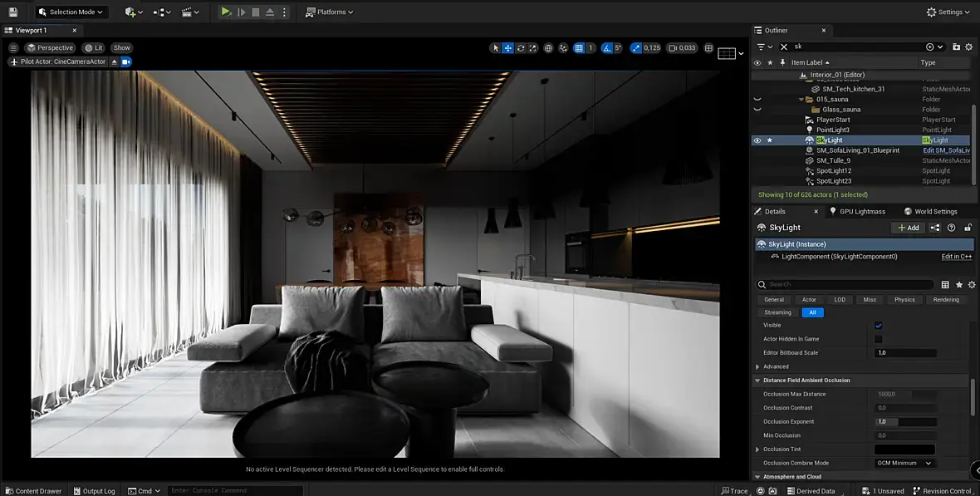Click the Show button in the viewport
The height and width of the screenshot is (496, 980).
122,47
